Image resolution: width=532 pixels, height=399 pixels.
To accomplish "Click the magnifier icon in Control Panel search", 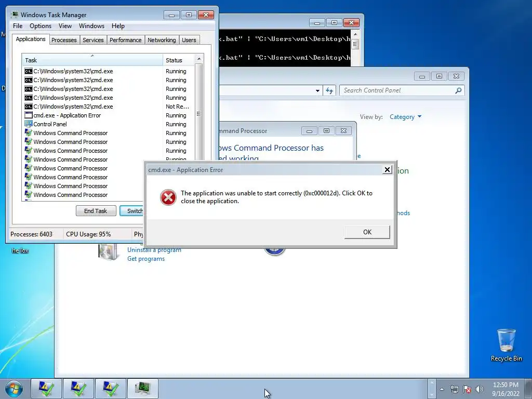I will pyautogui.click(x=458, y=90).
